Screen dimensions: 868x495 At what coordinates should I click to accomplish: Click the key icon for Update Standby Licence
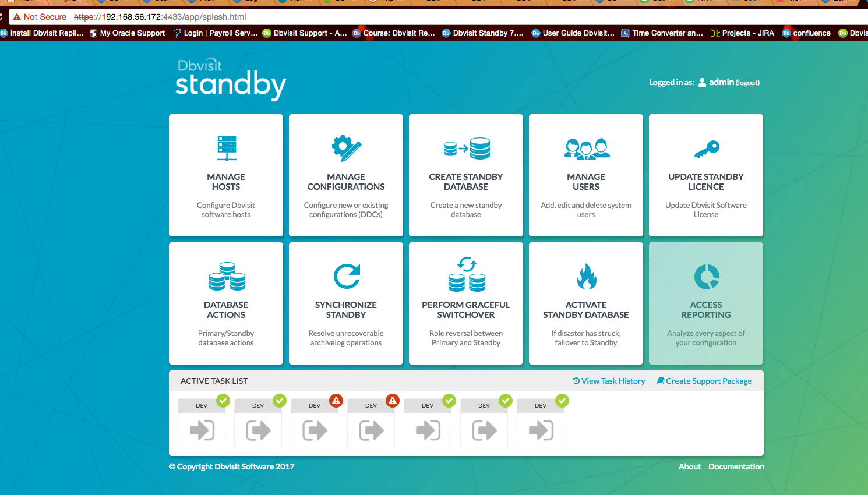[x=707, y=149]
